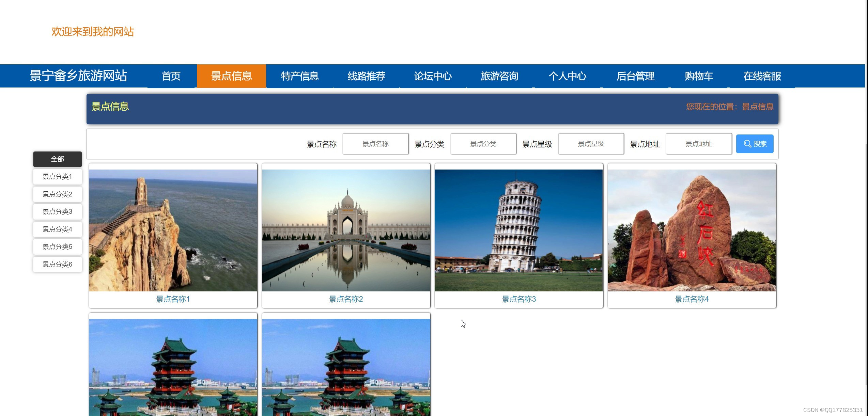Image resolution: width=868 pixels, height=416 pixels.
Task: Filter by 景点分类6
Action: click(x=58, y=264)
